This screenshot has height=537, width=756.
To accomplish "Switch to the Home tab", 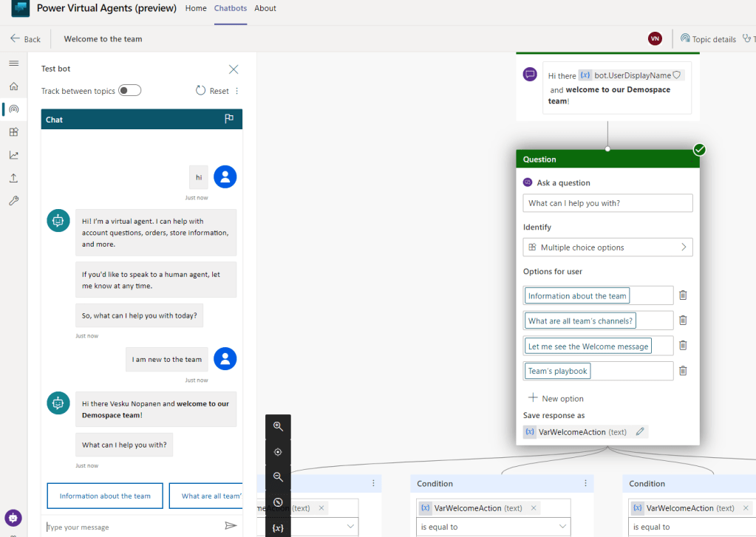I will tap(196, 9).
